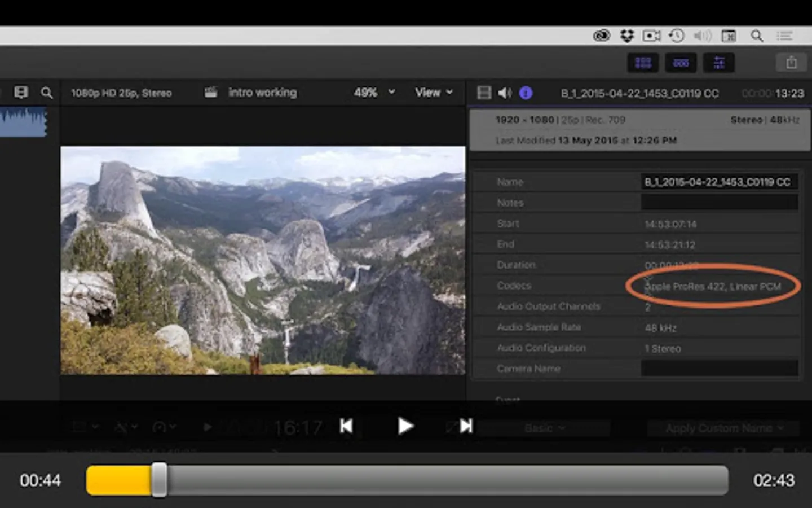812x508 pixels.
Task: Click the browser search magnifier icon
Action: (x=47, y=93)
